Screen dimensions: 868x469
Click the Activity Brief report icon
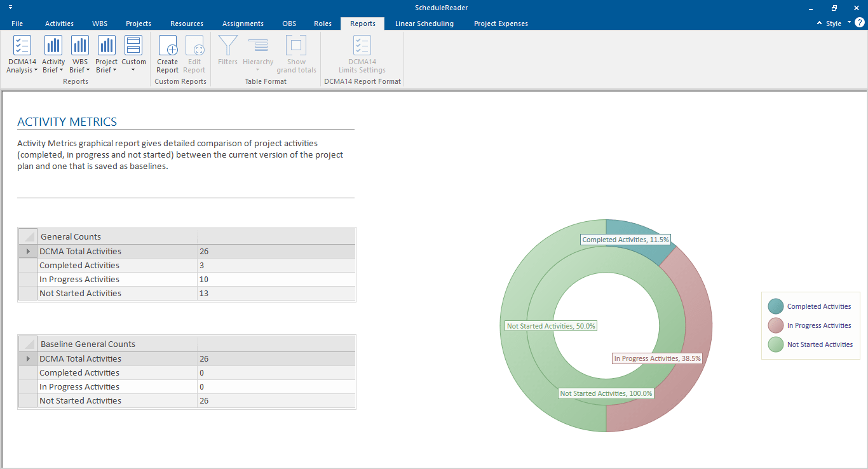[x=53, y=46]
